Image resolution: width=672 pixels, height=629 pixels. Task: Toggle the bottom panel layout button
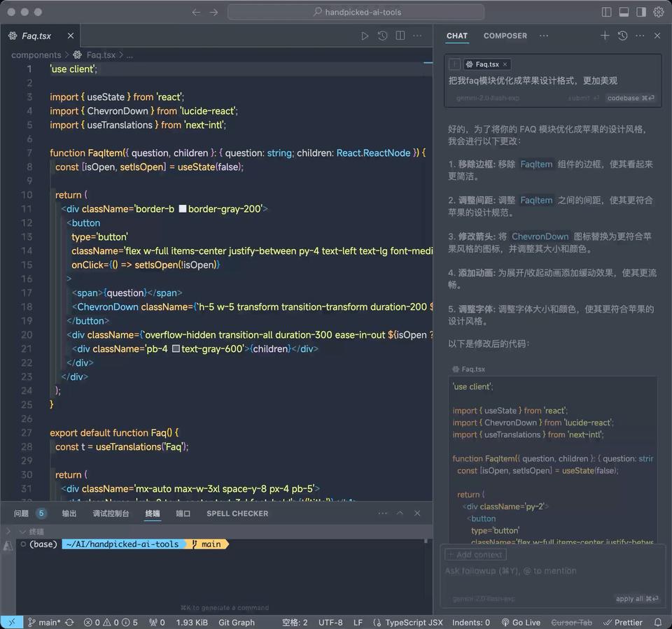coord(624,12)
